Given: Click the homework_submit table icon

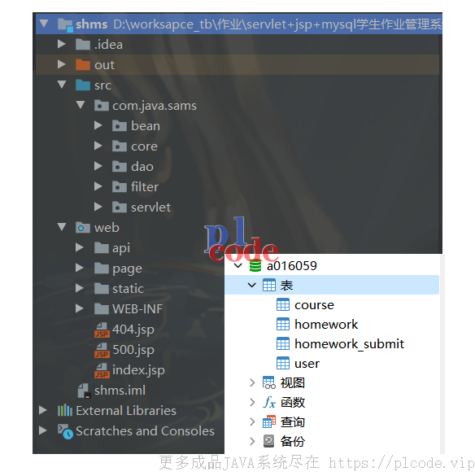Looking at the screenshot, I should pyautogui.click(x=282, y=344).
